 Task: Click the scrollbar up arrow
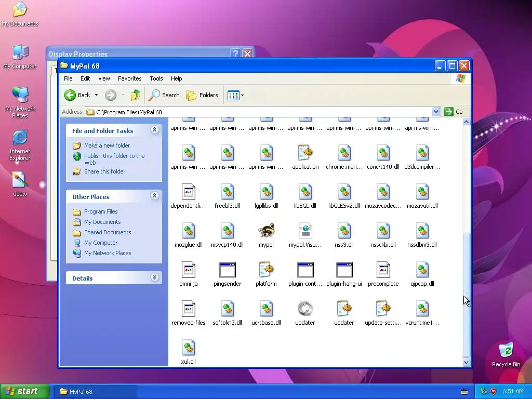coord(466,122)
